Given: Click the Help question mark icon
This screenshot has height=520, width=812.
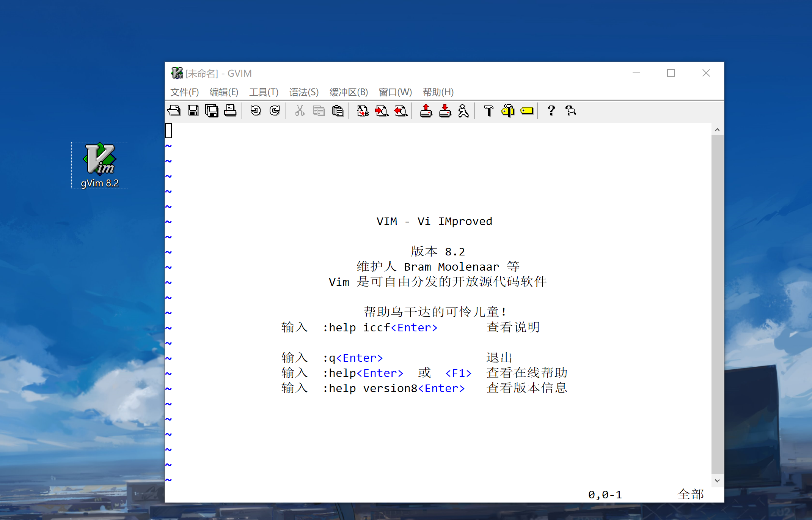Looking at the screenshot, I should [x=551, y=110].
